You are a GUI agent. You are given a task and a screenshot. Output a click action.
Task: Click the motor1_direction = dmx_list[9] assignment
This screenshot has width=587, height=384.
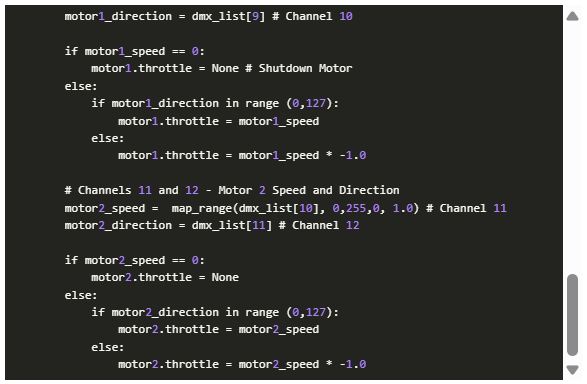pos(164,16)
